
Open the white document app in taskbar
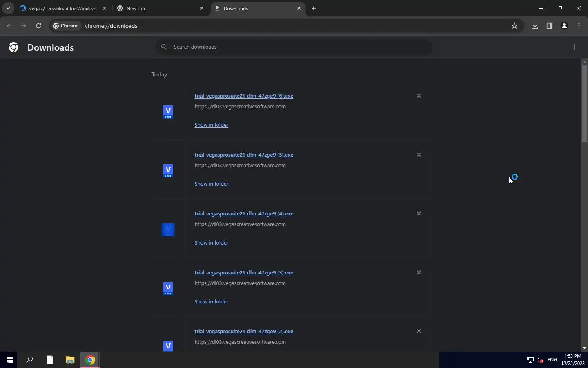click(x=50, y=360)
